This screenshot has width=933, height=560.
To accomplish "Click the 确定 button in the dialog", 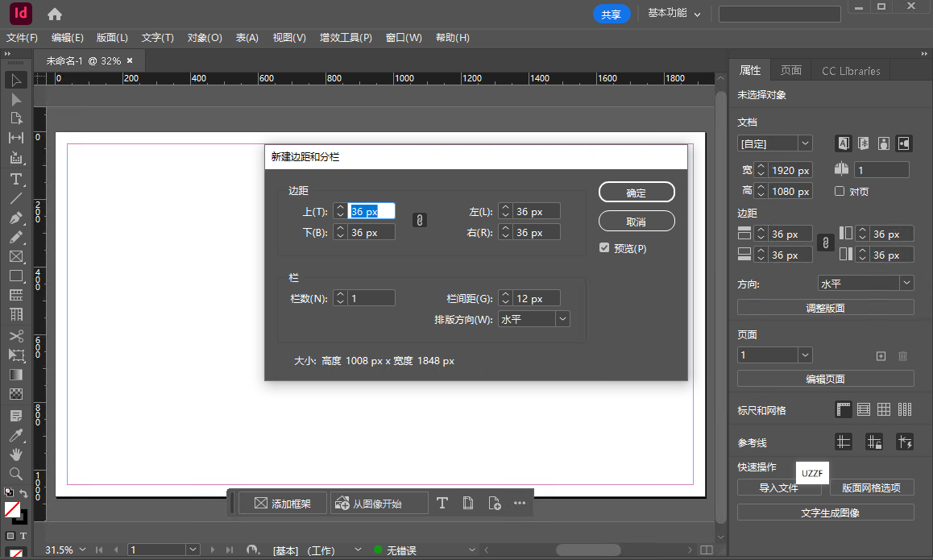I will coord(637,192).
